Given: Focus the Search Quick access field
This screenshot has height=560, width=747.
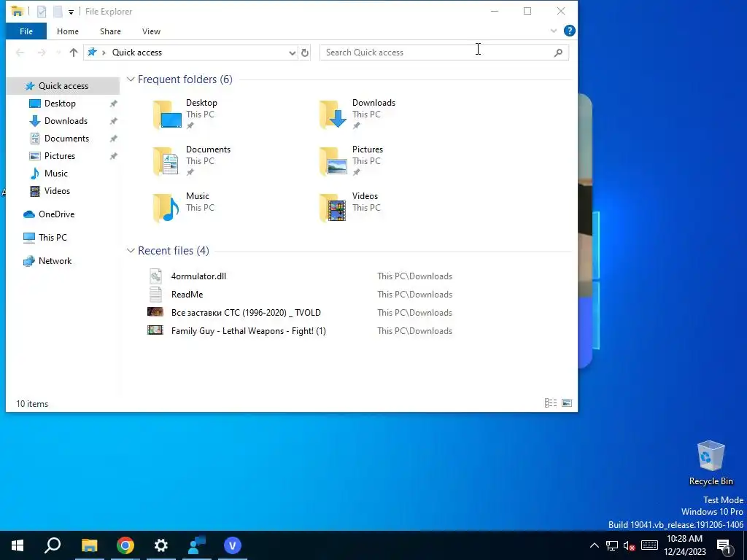Looking at the screenshot, I should (444, 52).
